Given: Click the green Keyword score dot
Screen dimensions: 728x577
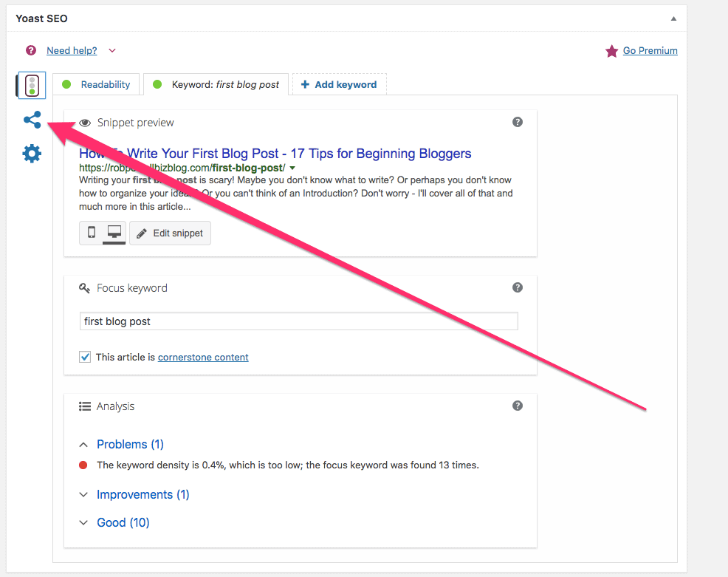Looking at the screenshot, I should tap(157, 84).
